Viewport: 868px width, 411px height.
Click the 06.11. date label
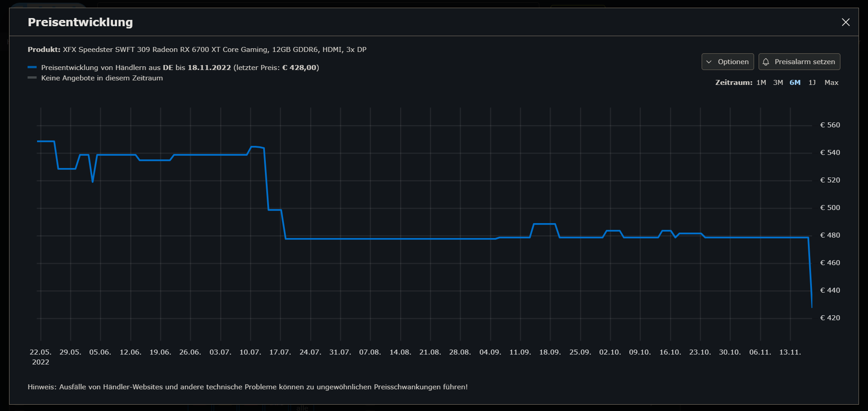(760, 352)
